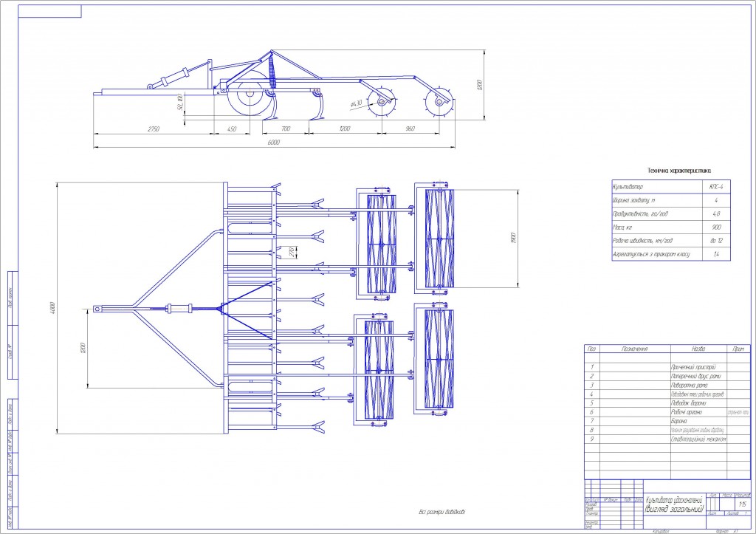Select the 900 mass value
This screenshot has height=534, width=756.
pos(716,227)
